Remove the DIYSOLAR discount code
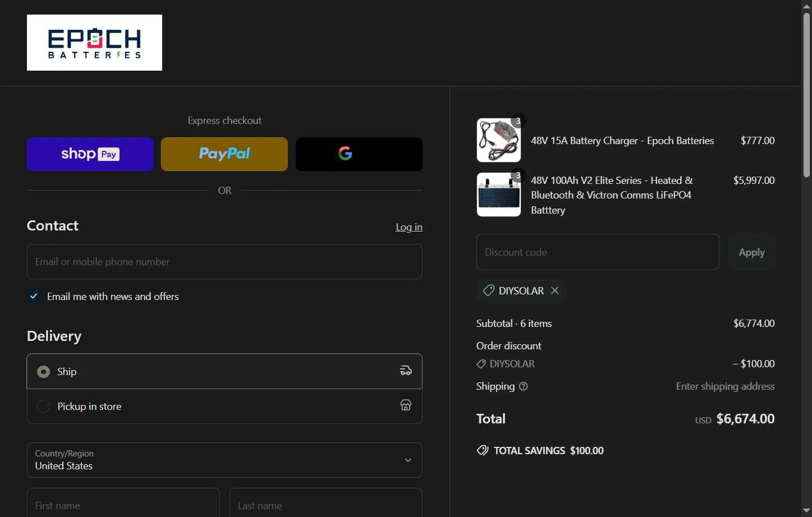The height and width of the screenshot is (517, 812). (x=554, y=290)
